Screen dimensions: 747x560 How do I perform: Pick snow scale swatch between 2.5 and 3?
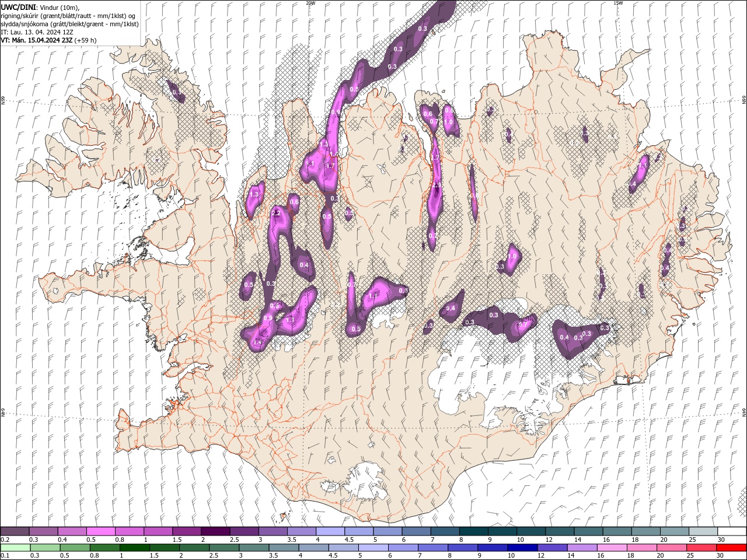pos(244,531)
